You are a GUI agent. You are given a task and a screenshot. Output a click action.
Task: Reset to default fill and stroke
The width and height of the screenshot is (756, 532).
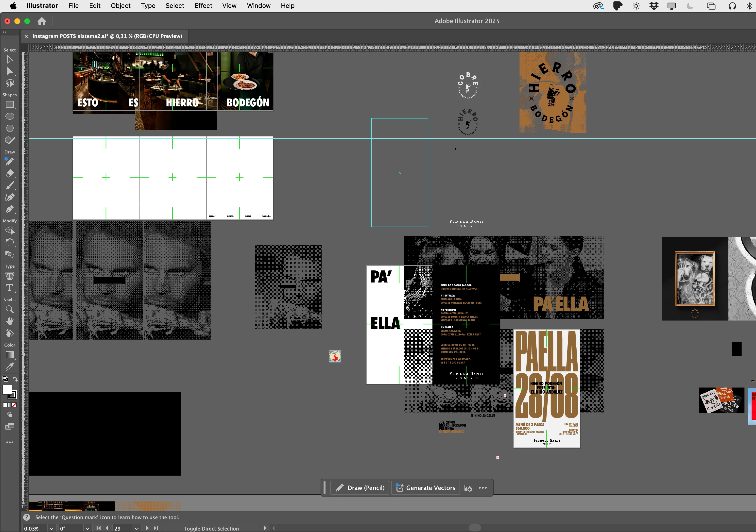click(5, 379)
